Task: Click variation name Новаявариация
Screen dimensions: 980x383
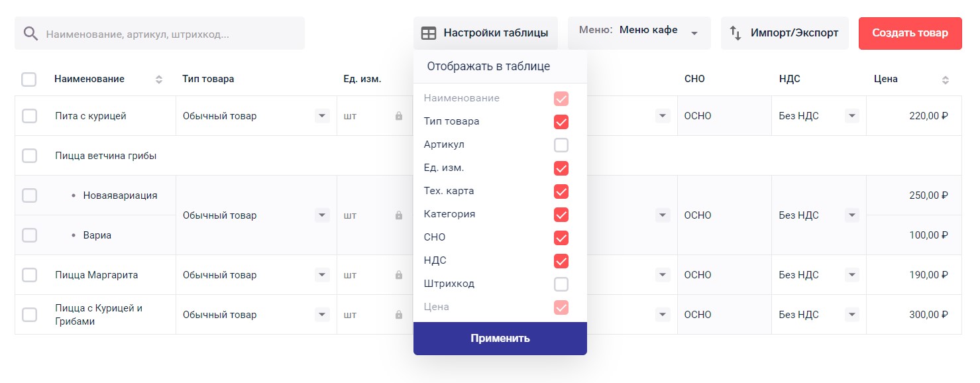Action: (x=121, y=195)
